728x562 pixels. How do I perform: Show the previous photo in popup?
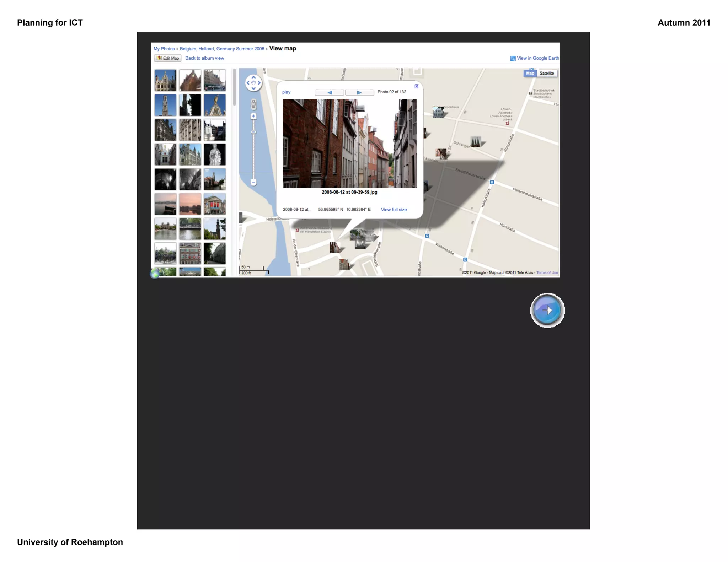[330, 92]
